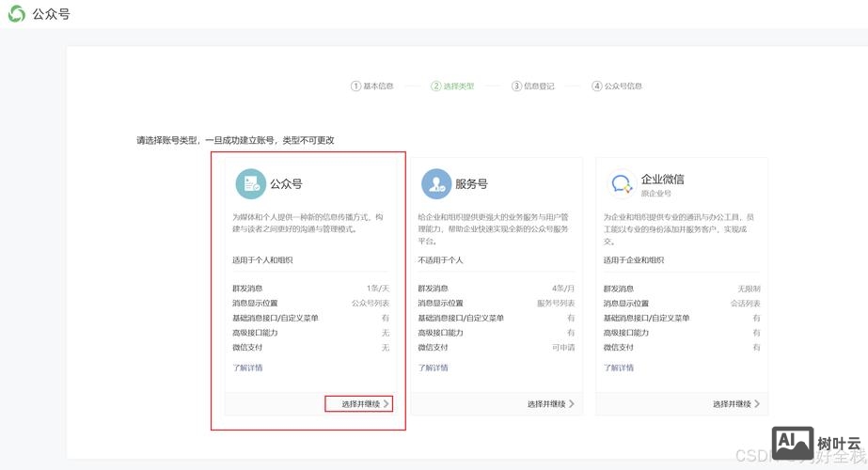
Task: Click 群发消息 label in the 企业微信 card
Action: point(619,289)
